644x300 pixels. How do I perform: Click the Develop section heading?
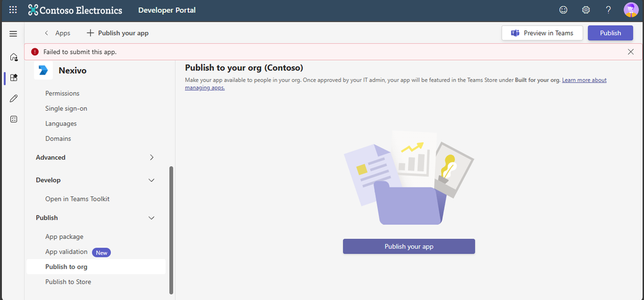[48, 180]
